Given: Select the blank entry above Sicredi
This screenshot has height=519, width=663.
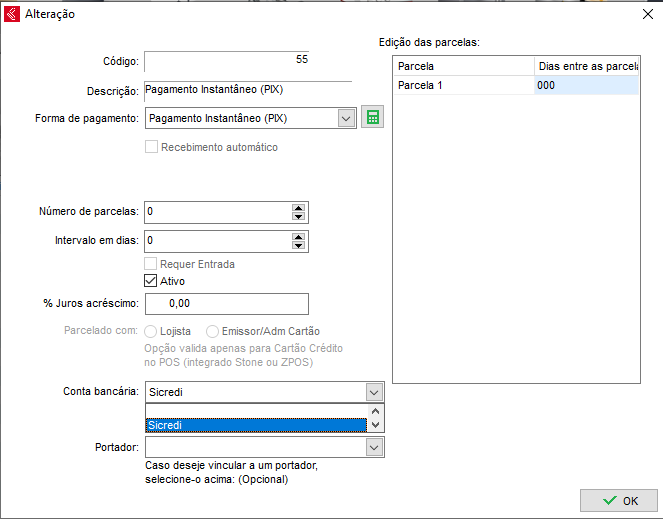Looking at the screenshot, I should (255, 410).
